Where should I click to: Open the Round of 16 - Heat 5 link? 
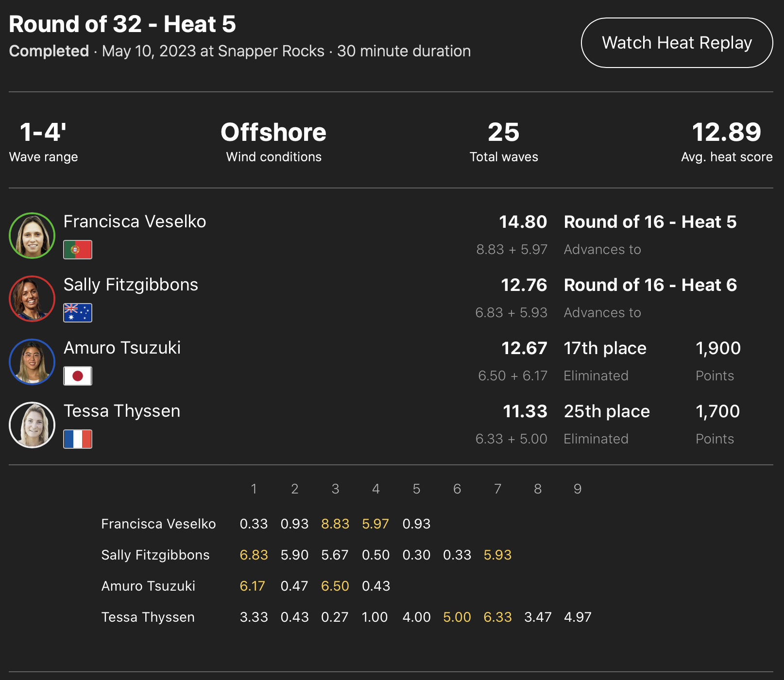[x=650, y=222]
